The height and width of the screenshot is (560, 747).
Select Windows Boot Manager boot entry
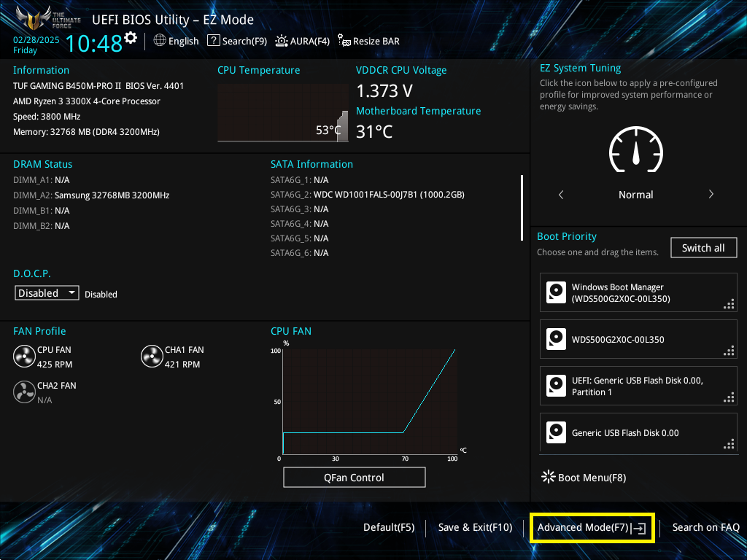click(638, 292)
